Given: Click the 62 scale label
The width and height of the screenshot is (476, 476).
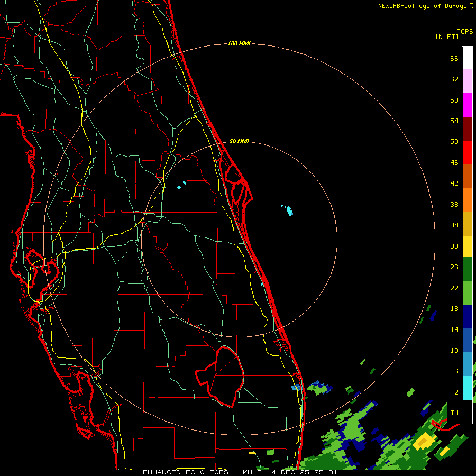Looking at the screenshot, I should (x=454, y=79).
